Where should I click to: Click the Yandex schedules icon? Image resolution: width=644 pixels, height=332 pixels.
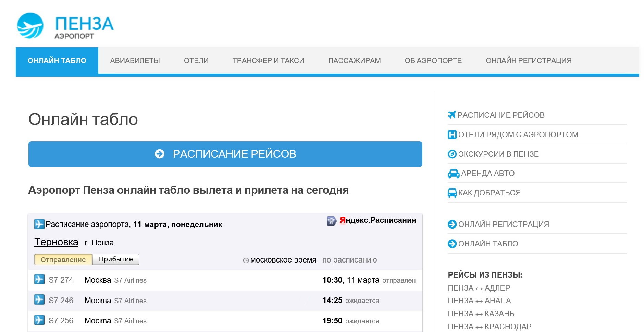point(331,221)
